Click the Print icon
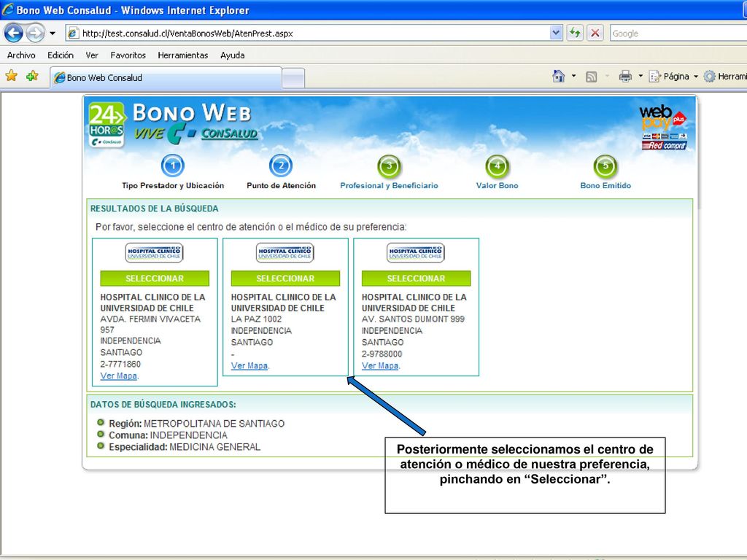 pyautogui.click(x=625, y=76)
